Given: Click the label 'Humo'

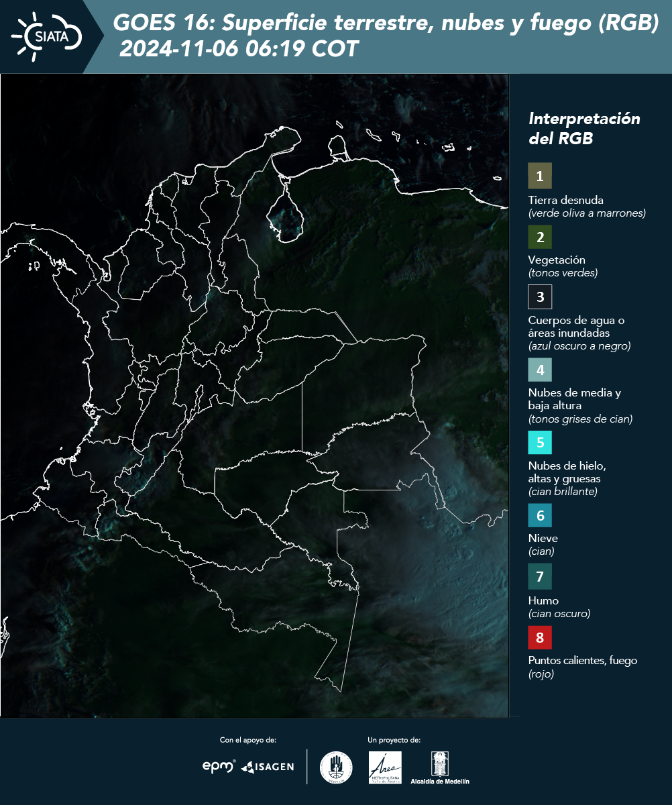Looking at the screenshot, I should [x=543, y=600].
